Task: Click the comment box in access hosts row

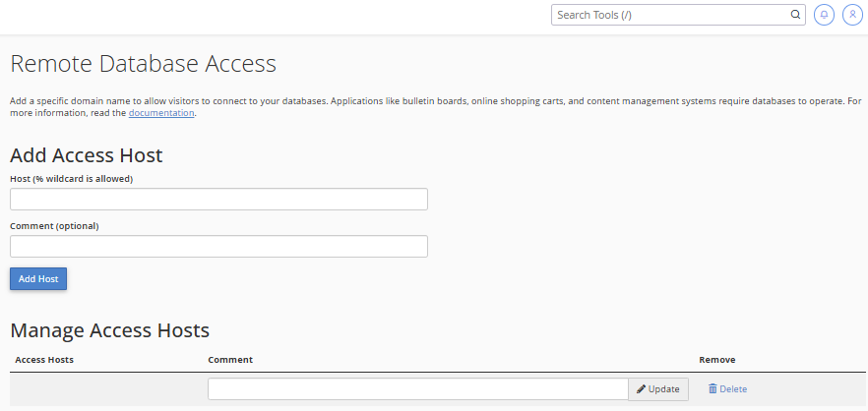Action: coord(417,389)
